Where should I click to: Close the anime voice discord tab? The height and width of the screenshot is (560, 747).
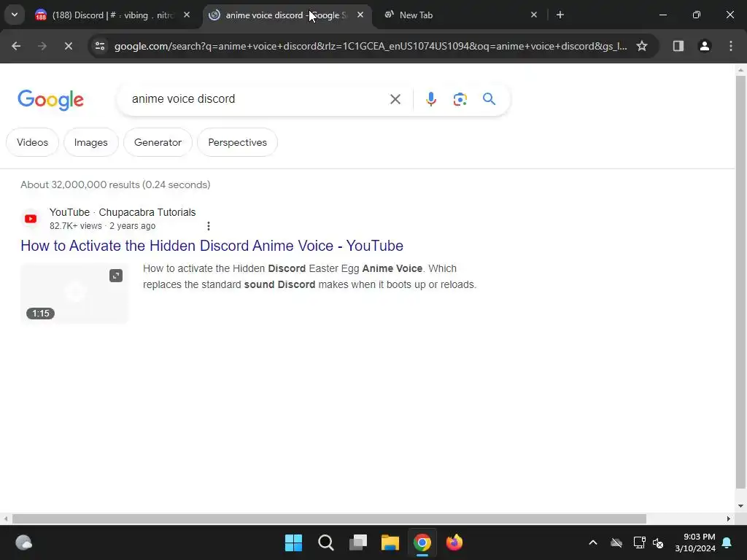tap(360, 15)
